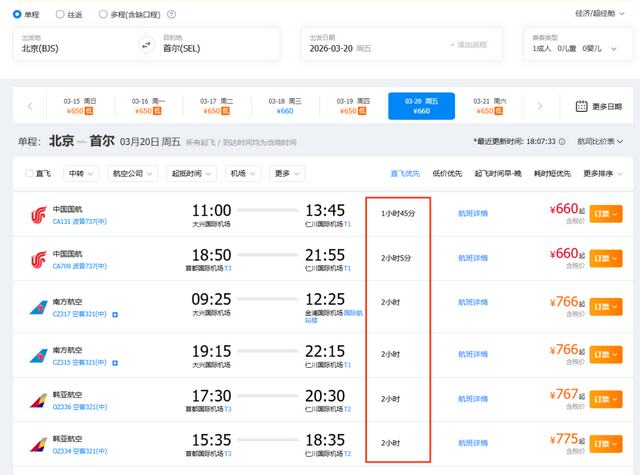Open the update time info icon
This screenshot has height=475, width=640.
(x=562, y=142)
